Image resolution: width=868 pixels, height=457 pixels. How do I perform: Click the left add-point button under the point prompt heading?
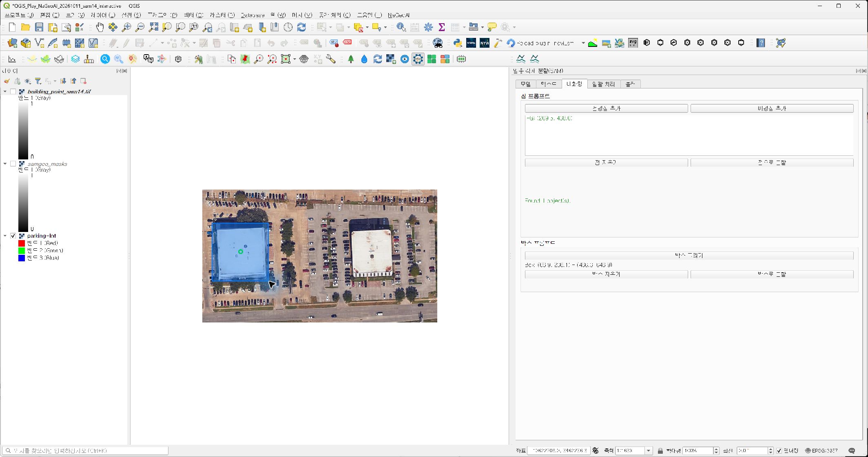pos(606,108)
